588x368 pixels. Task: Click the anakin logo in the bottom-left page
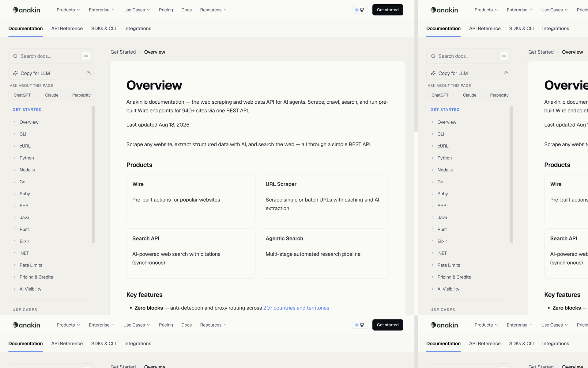26,325
